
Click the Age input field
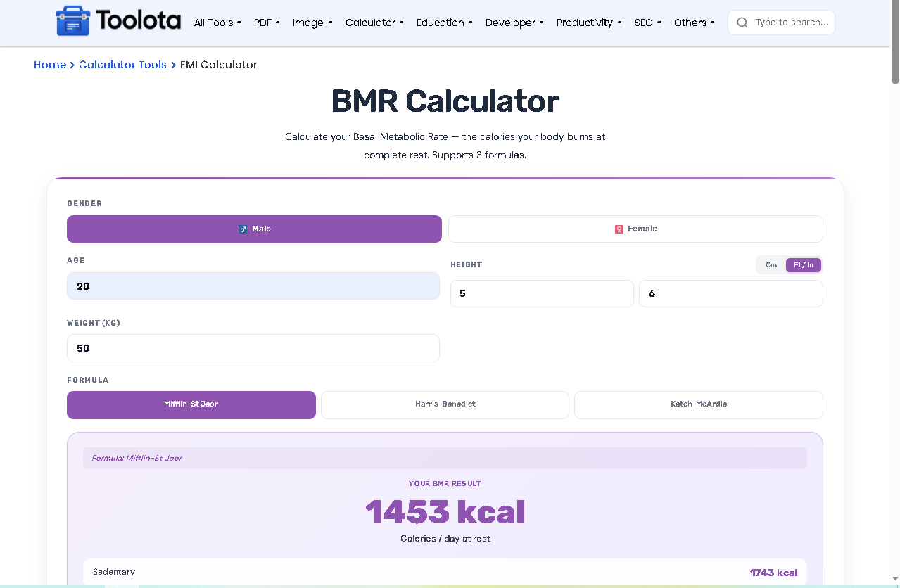click(253, 286)
